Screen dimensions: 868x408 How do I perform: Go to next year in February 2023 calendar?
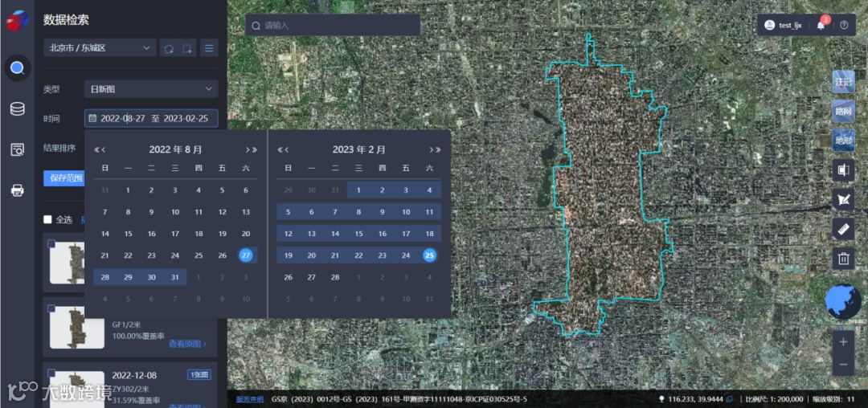[439, 150]
